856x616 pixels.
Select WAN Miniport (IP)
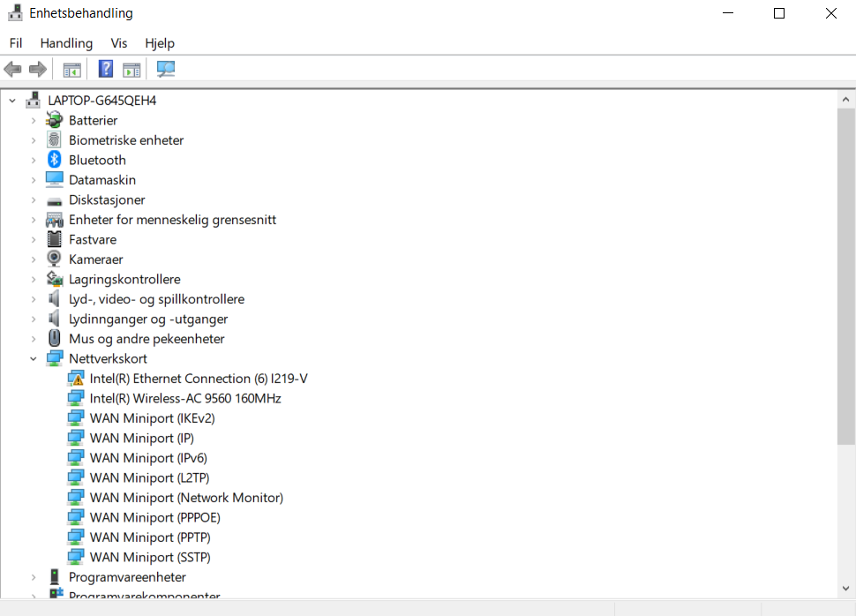point(142,438)
